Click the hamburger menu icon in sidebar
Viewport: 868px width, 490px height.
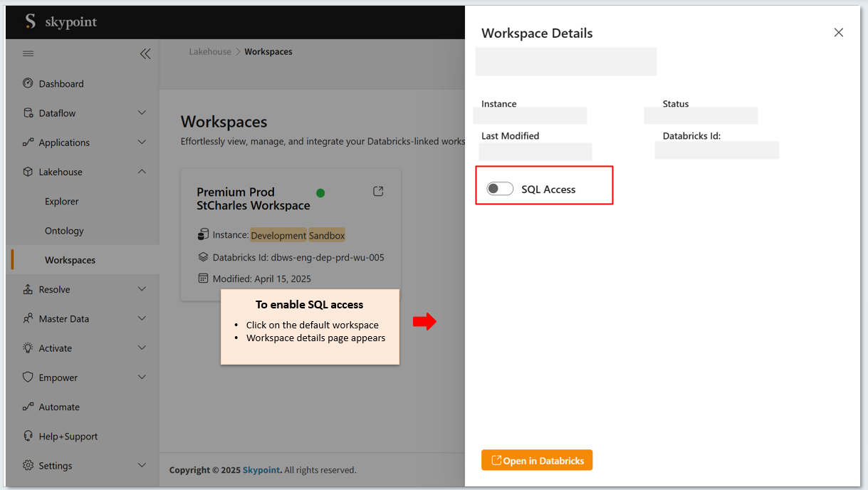tap(28, 53)
